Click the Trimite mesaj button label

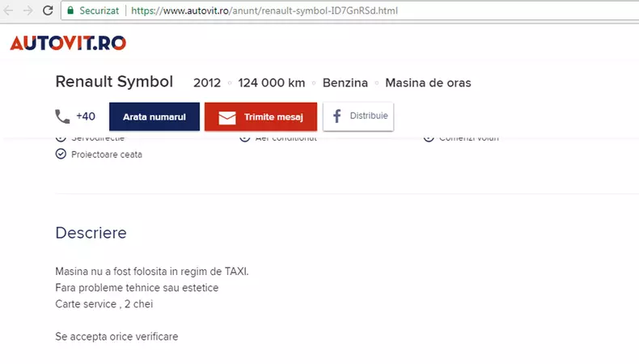coord(273,117)
